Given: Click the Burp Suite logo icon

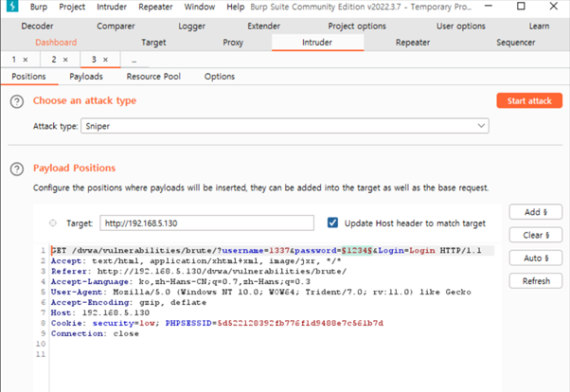Looking at the screenshot, I should point(12,7).
